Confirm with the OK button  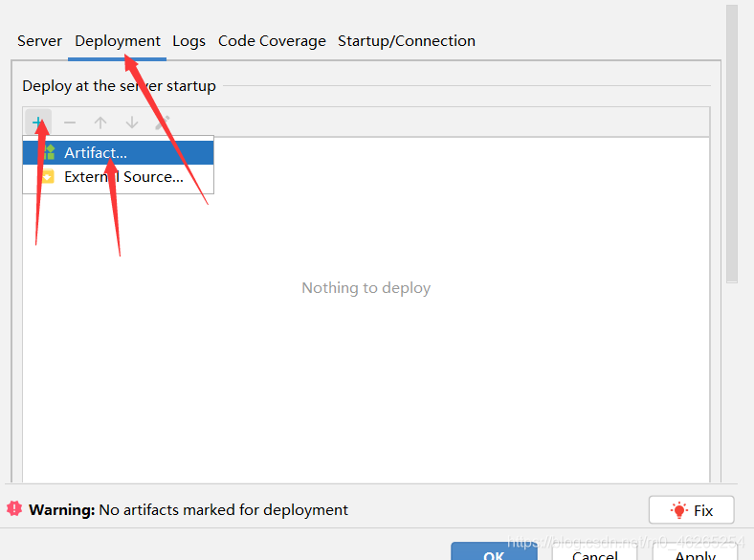pos(494,553)
